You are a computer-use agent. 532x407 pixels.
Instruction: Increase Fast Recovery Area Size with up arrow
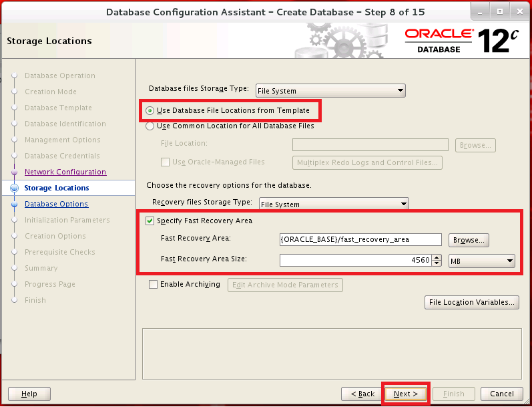[x=437, y=257]
